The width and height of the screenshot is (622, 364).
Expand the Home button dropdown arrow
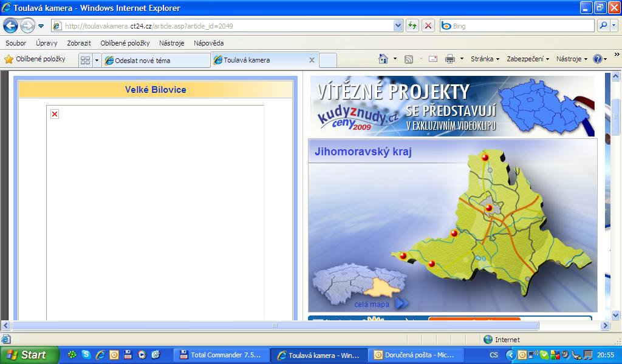(x=395, y=59)
